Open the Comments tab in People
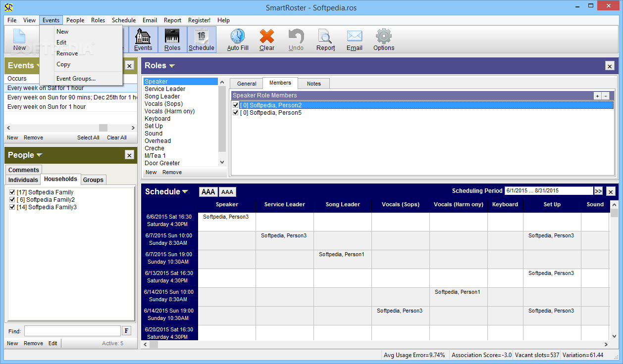This screenshot has width=623, height=364. coord(24,170)
